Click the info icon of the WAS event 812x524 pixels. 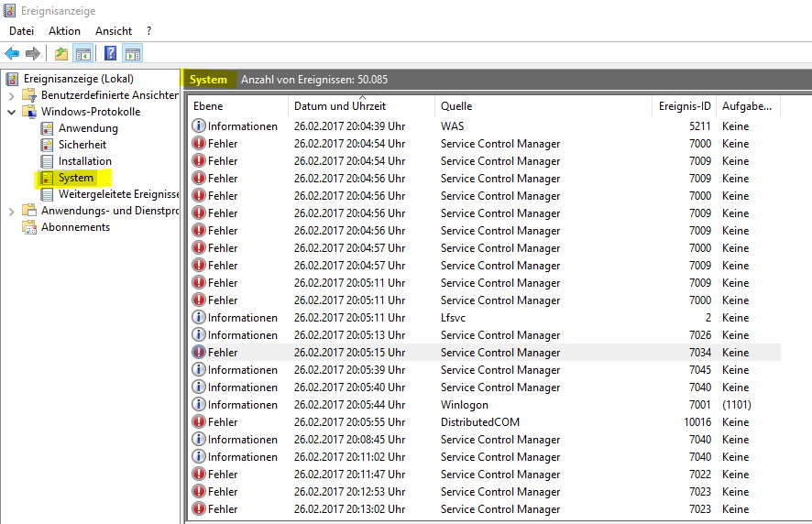pyautogui.click(x=198, y=126)
